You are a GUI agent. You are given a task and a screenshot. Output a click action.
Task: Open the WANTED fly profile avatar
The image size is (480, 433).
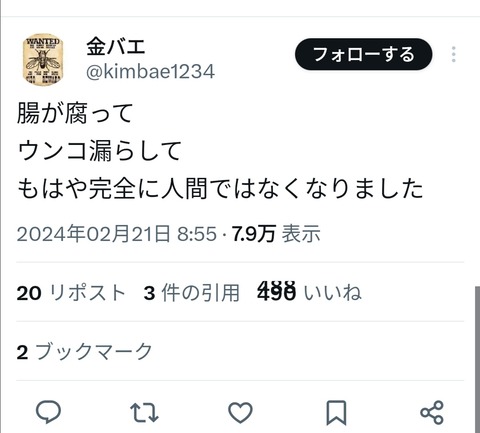(x=43, y=59)
